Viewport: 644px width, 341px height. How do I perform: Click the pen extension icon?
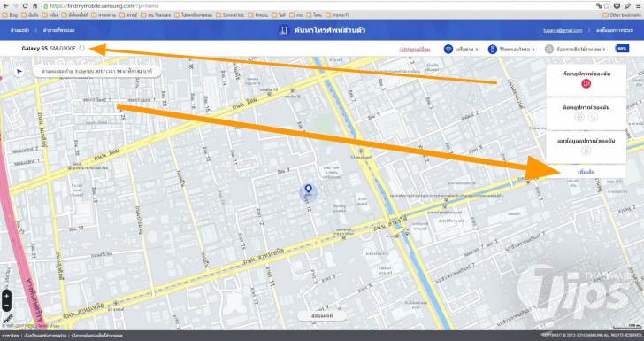[x=627, y=6]
